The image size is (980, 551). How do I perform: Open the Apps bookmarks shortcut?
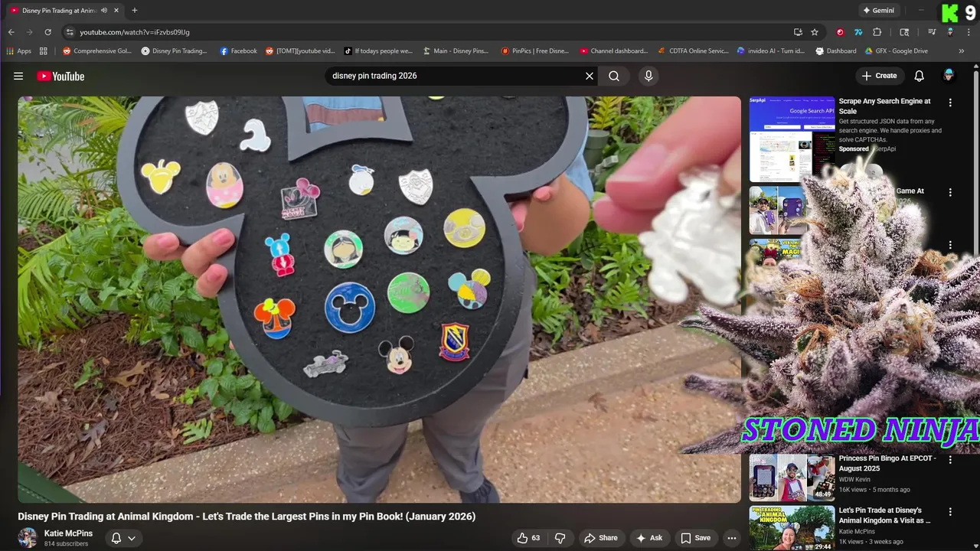[x=18, y=51]
